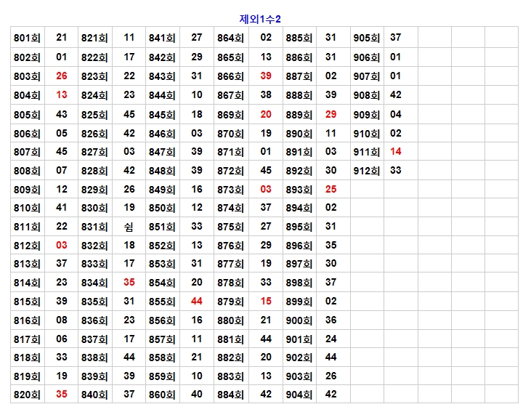The image size is (531, 420).
Task: Select the red 39 beside 866회
Action: click(x=266, y=76)
